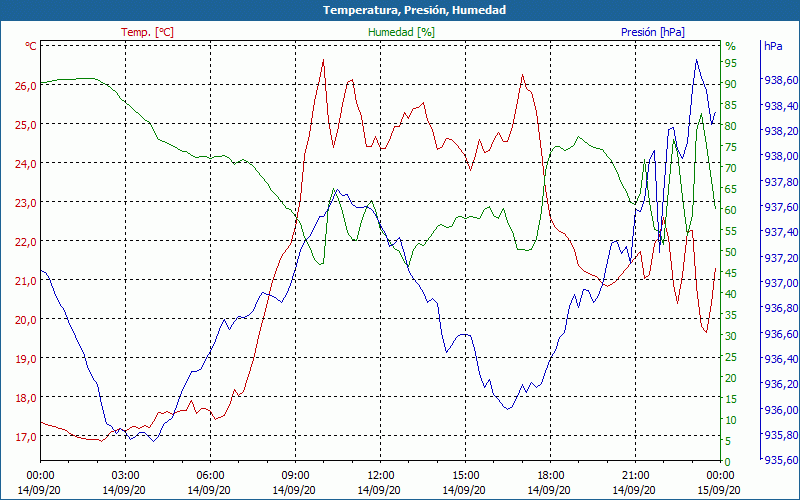Click the 15 humidity axis value

tap(731, 399)
